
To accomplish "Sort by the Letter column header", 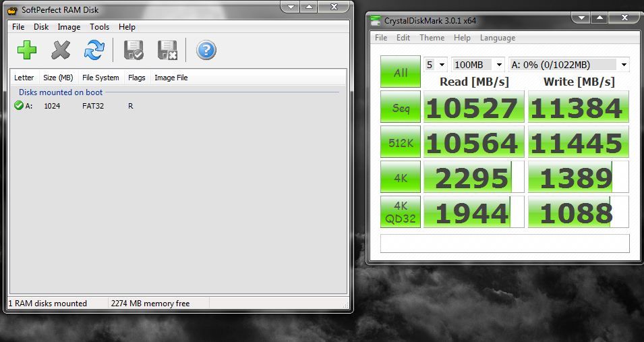I will click(24, 78).
